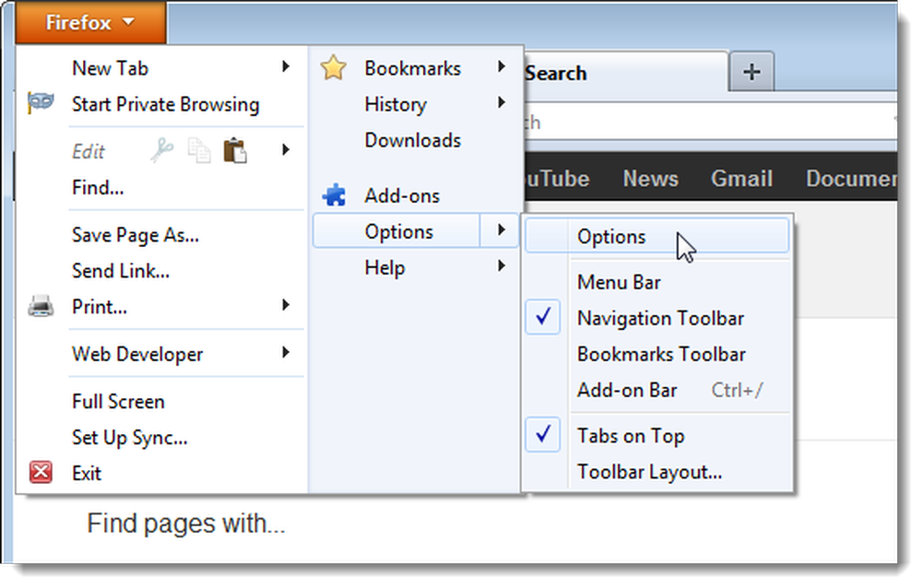Enable the Bookmarks Toolbar

657,354
